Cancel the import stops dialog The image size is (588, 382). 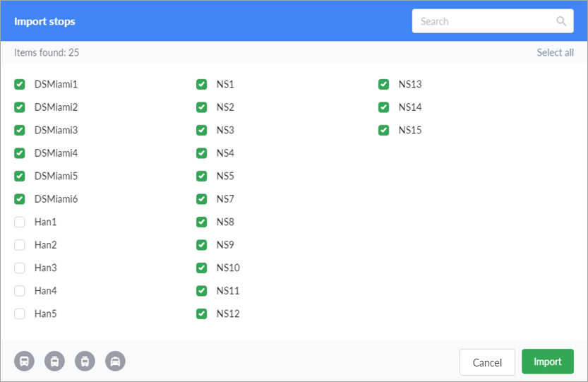pyautogui.click(x=487, y=362)
